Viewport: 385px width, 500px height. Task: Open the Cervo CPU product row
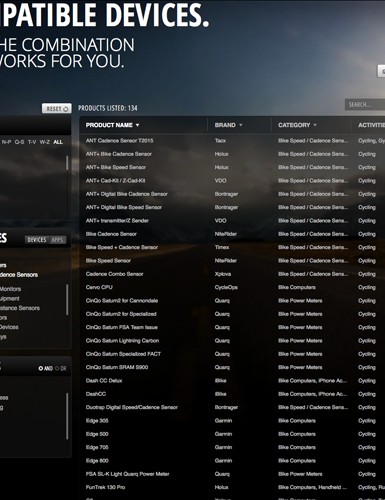[232, 287]
